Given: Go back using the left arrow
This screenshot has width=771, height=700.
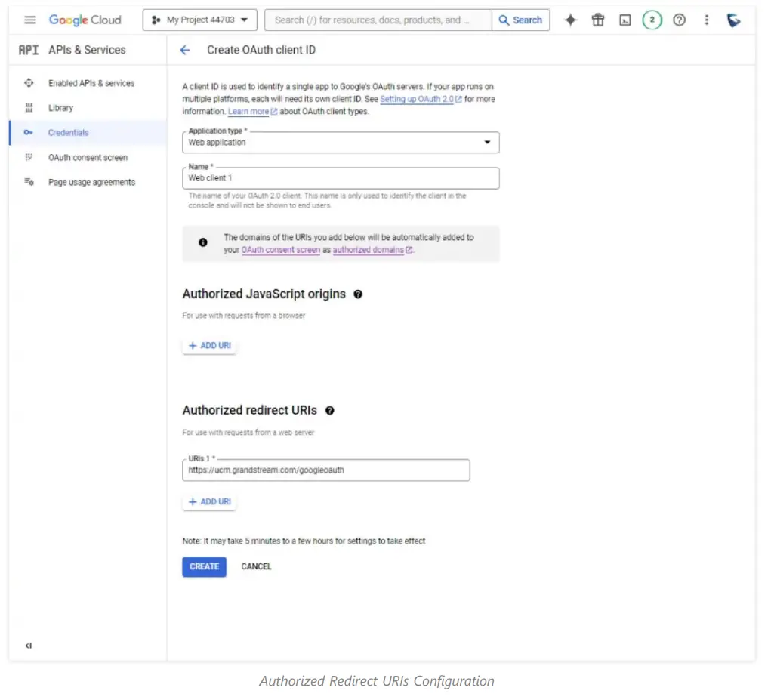Looking at the screenshot, I should click(185, 50).
